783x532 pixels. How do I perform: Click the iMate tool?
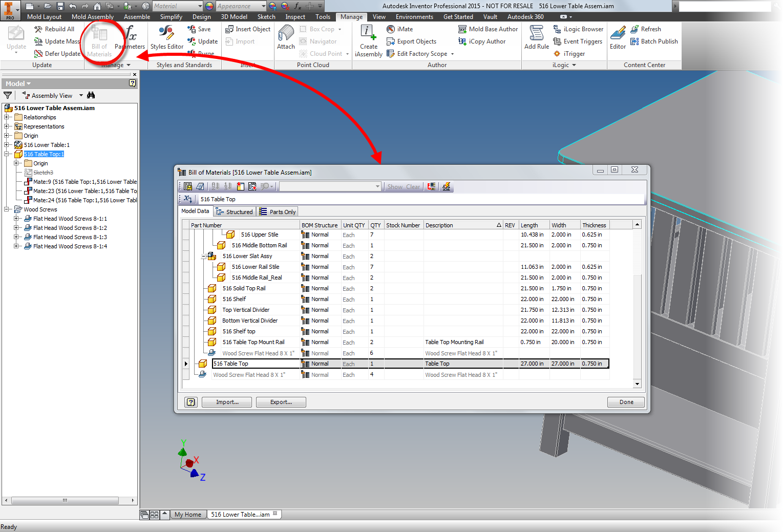pyautogui.click(x=400, y=29)
